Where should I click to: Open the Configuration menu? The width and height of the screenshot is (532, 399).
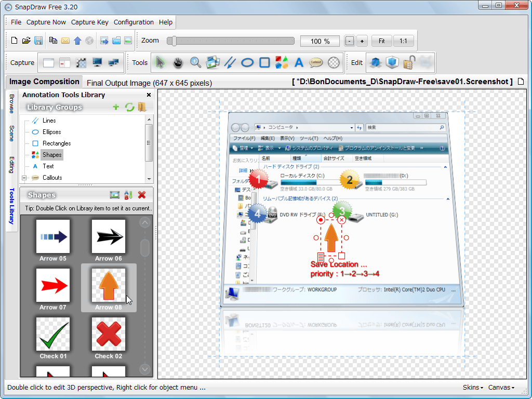(134, 22)
